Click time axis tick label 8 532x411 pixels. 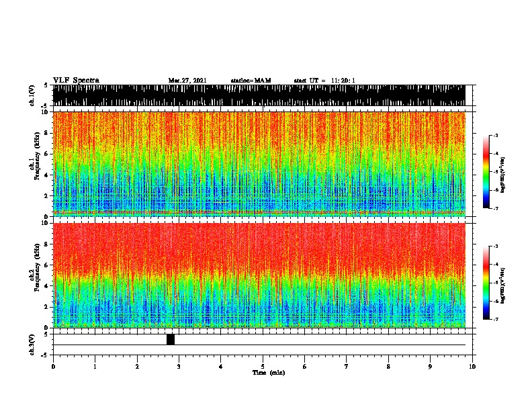[x=388, y=366]
